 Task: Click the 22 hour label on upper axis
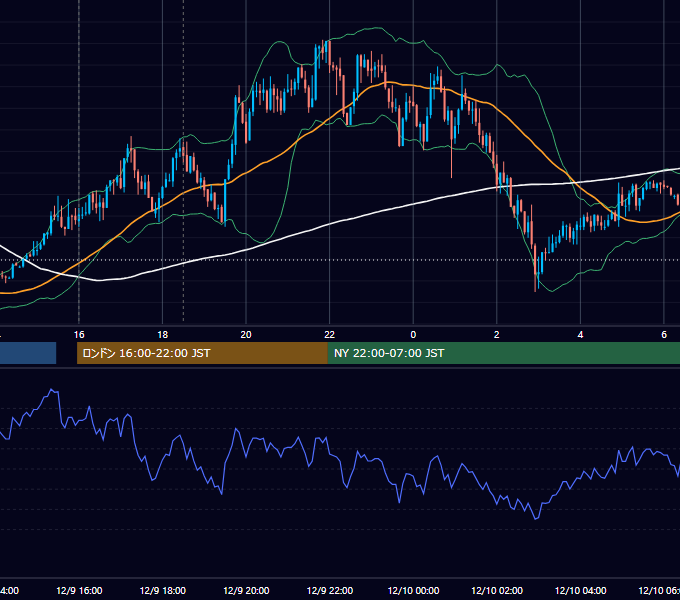coord(330,335)
